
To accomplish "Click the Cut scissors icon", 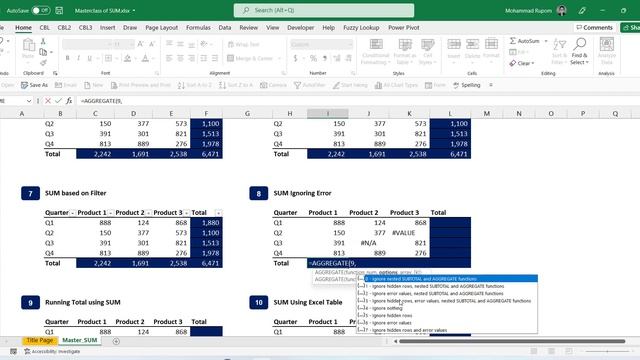I will click(43, 42).
